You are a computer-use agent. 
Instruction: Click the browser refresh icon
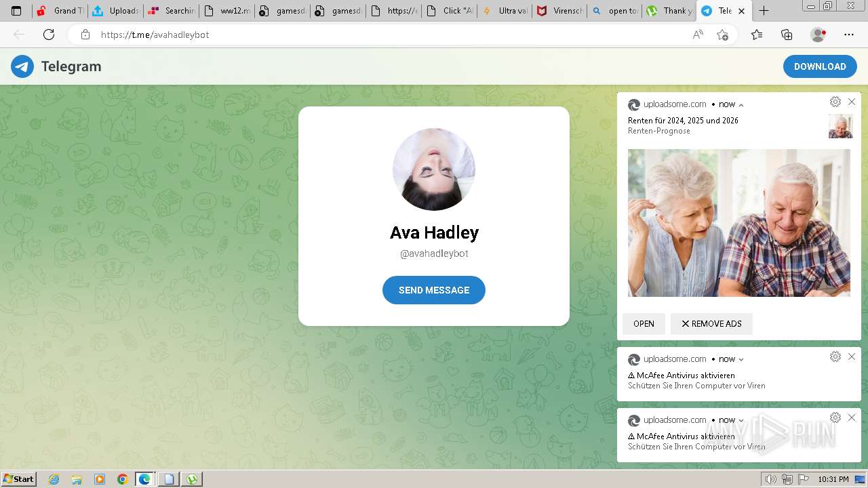[49, 35]
